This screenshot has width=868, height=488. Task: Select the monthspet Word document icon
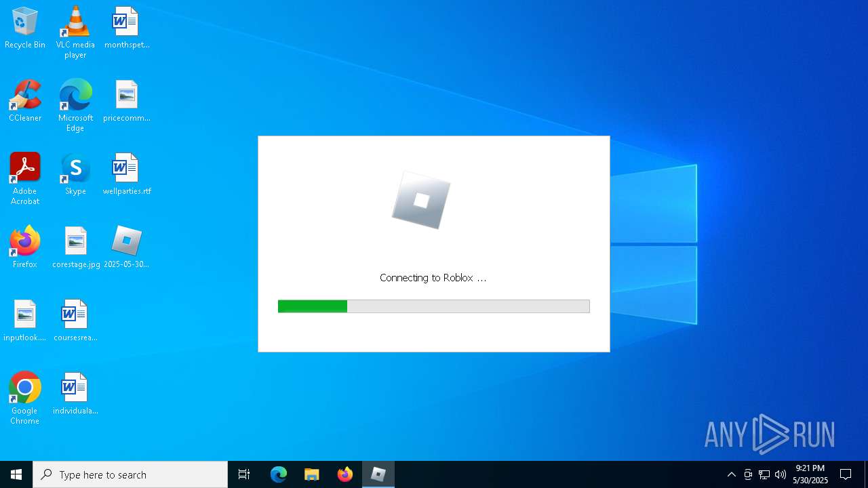[x=127, y=28]
